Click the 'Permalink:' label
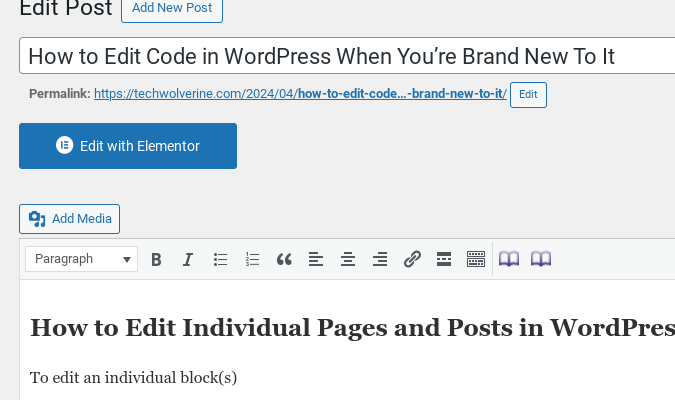 [x=60, y=94]
